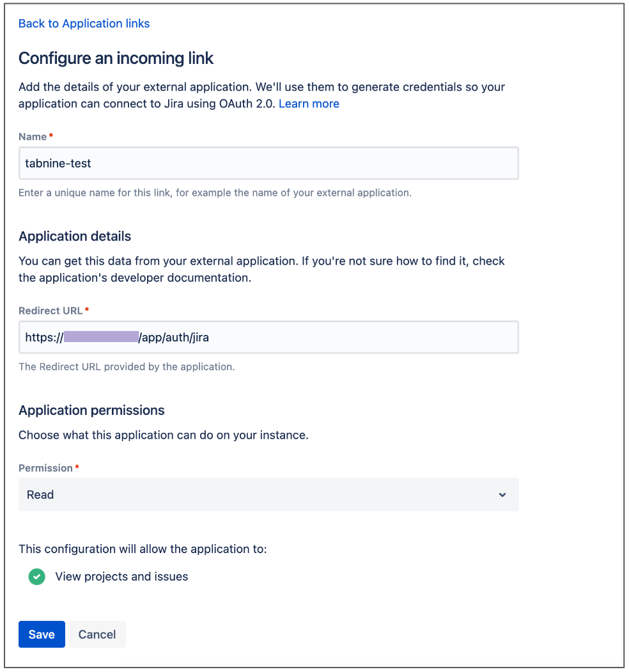Click the Application permissions heading
This screenshot has height=672, width=629.
(91, 410)
